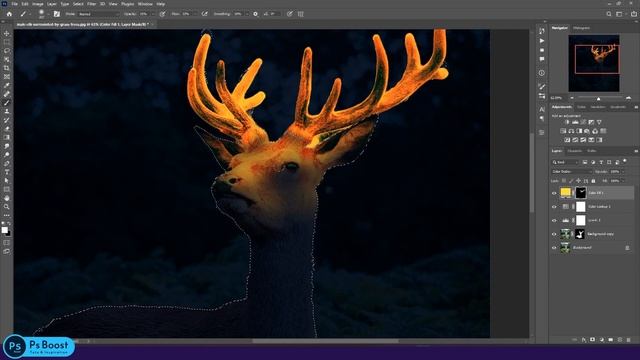
Task: Open brush blending Mode dropdown
Action: pos(98,14)
